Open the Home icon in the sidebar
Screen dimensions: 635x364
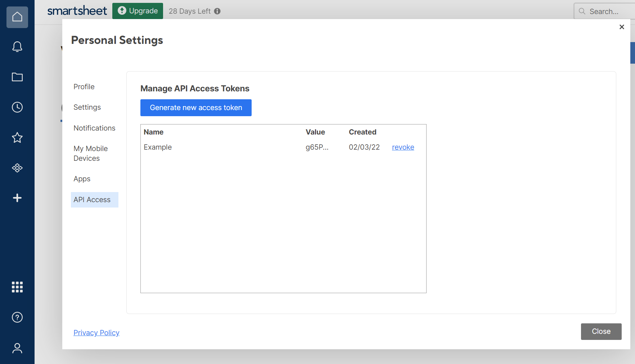point(17,17)
